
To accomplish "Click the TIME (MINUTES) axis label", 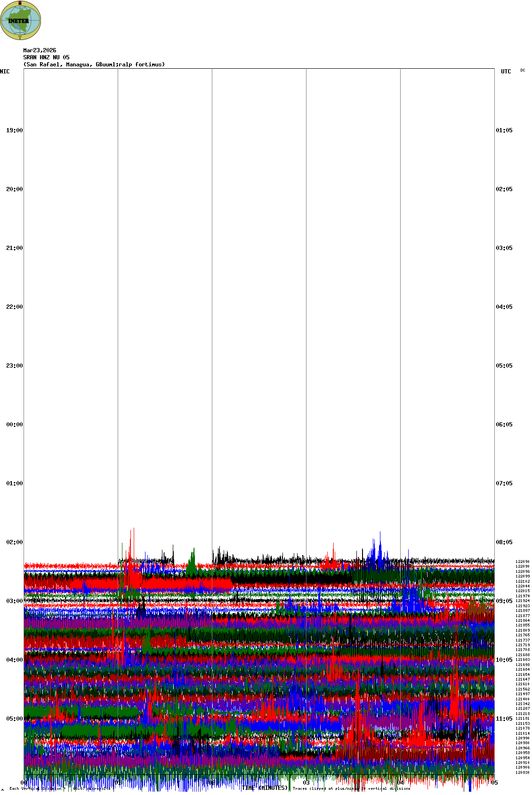I will [265, 788].
